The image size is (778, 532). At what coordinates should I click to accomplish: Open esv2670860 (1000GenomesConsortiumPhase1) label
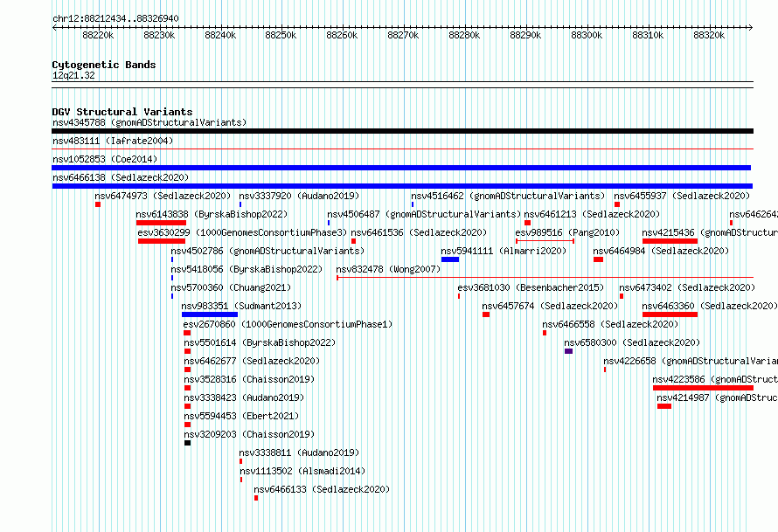coord(288,324)
